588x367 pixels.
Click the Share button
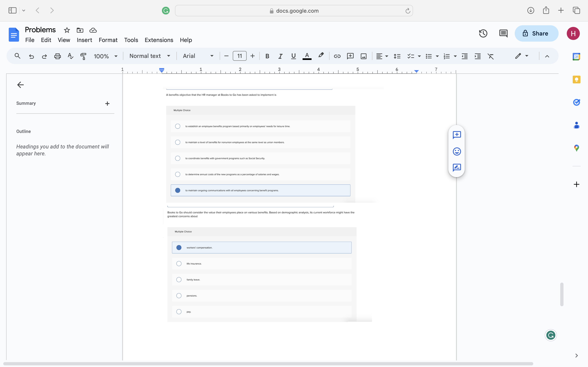click(x=537, y=33)
